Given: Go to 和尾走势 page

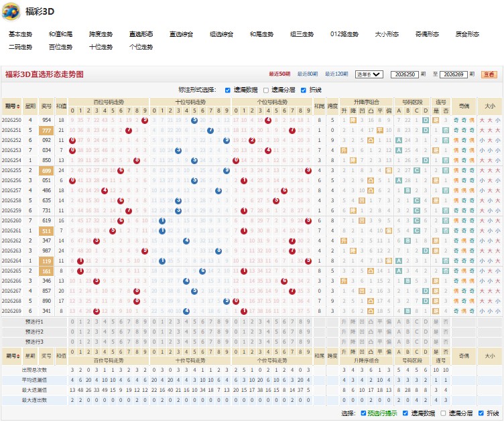Looking at the screenshot, I should coord(261,34).
